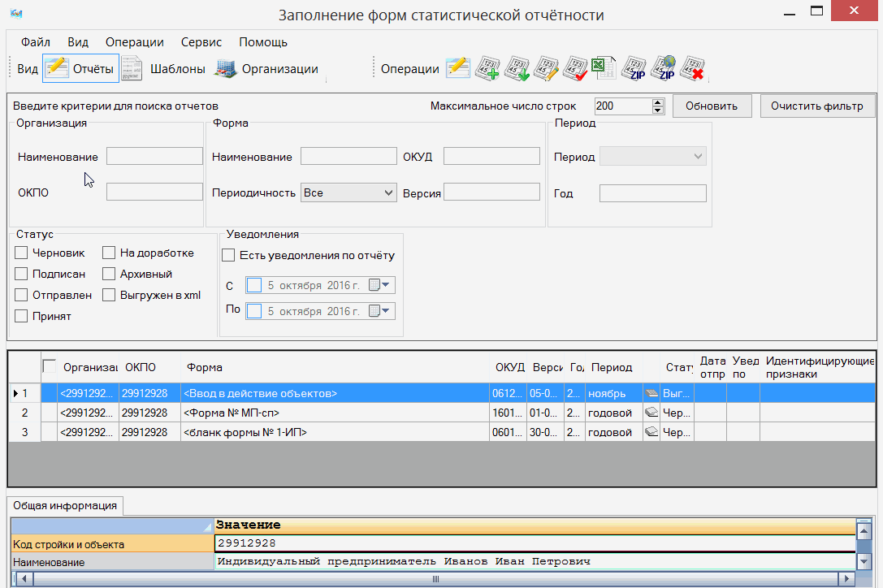Click the validate report icon (red checkmark)

575,69
